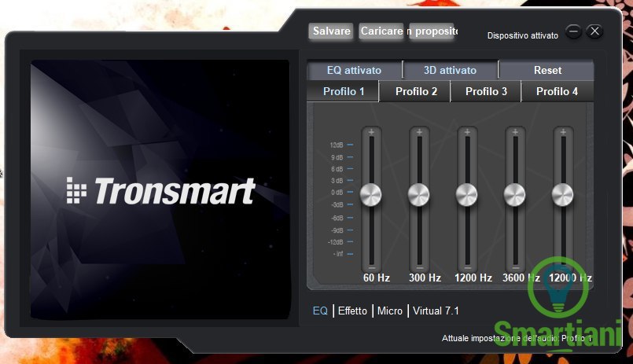Switch to the Profilo 4 tab
This screenshot has width=633, height=364.
click(557, 91)
